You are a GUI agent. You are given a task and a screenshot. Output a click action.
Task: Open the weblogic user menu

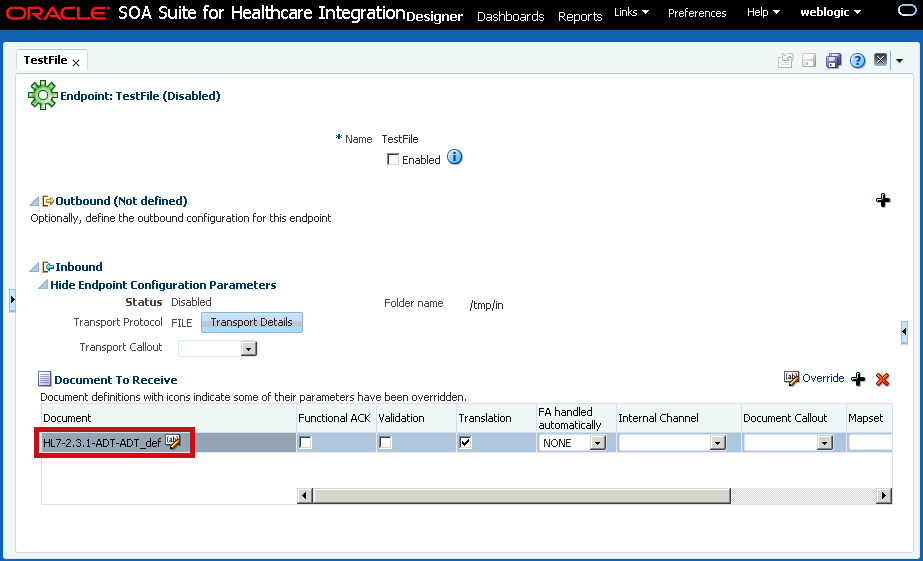pyautogui.click(x=830, y=12)
